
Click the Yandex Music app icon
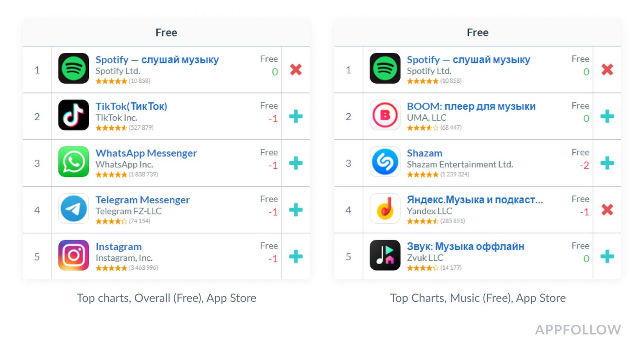point(385,208)
